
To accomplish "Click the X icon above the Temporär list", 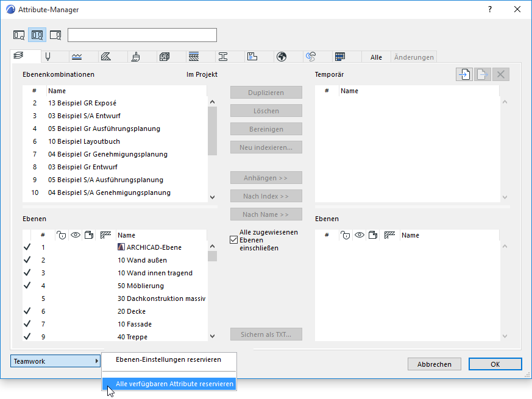I will click(x=500, y=74).
